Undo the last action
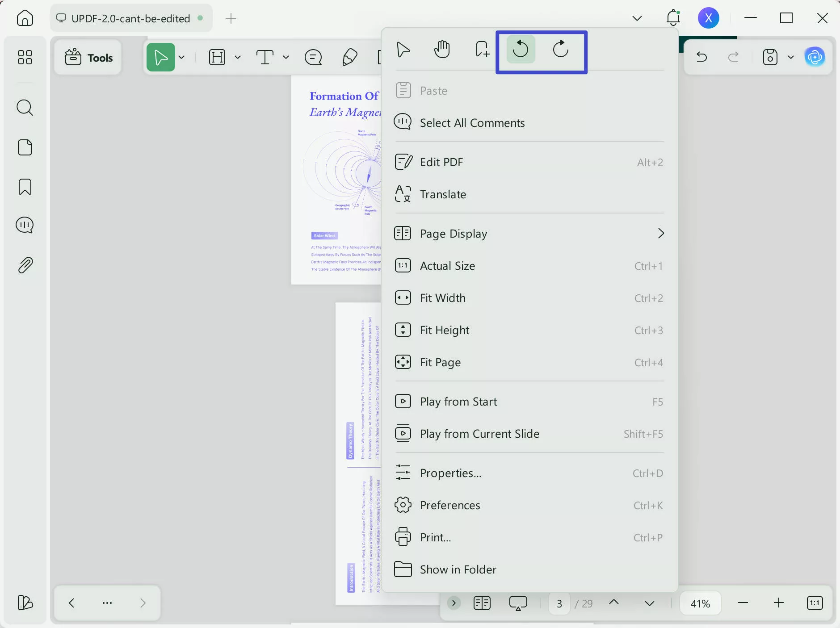Screen dimensions: 840x628 [x=701, y=57]
